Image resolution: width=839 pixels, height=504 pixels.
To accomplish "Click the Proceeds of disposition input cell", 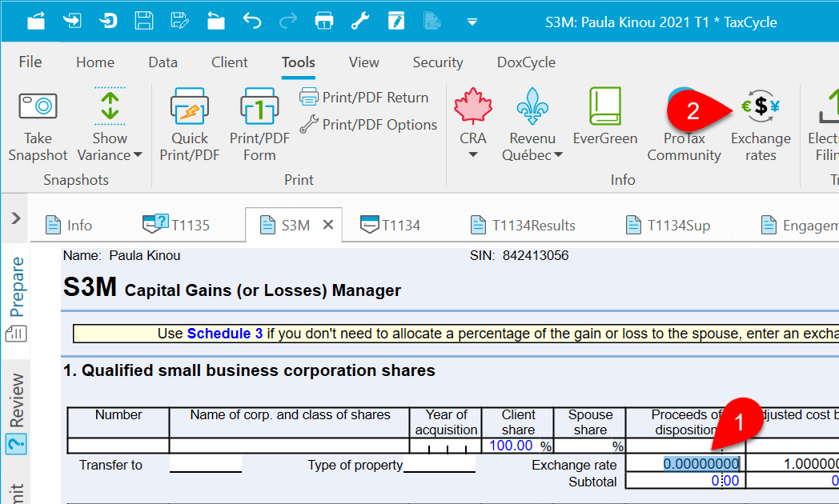I will [x=685, y=446].
